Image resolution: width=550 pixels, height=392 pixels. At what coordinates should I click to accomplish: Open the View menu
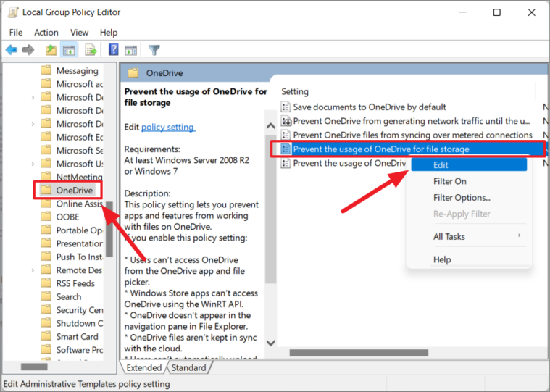point(79,33)
